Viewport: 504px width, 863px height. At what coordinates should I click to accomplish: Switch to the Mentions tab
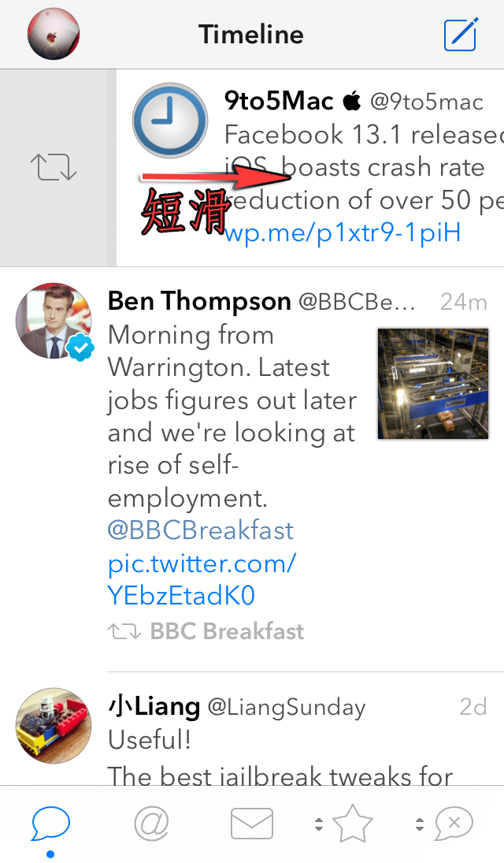click(151, 824)
